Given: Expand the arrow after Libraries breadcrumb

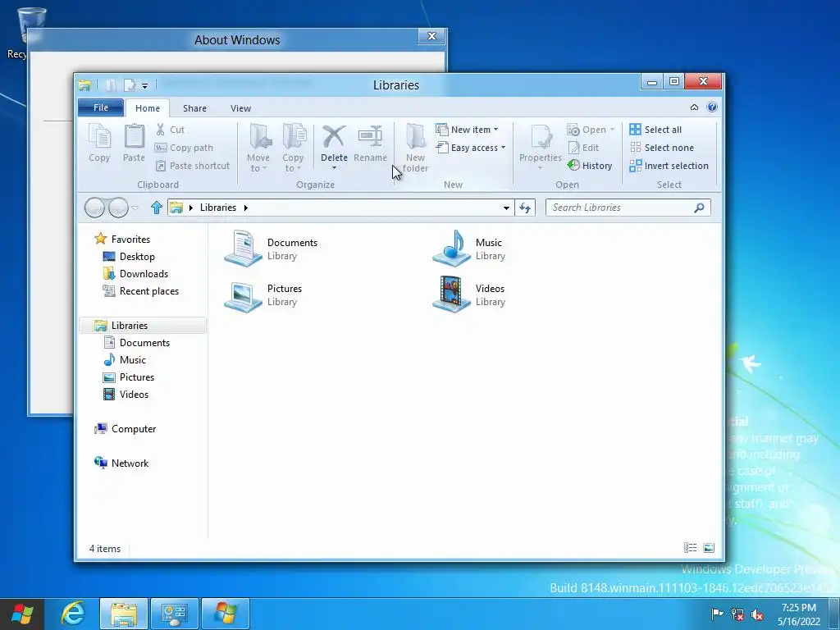Looking at the screenshot, I should click(x=246, y=208).
